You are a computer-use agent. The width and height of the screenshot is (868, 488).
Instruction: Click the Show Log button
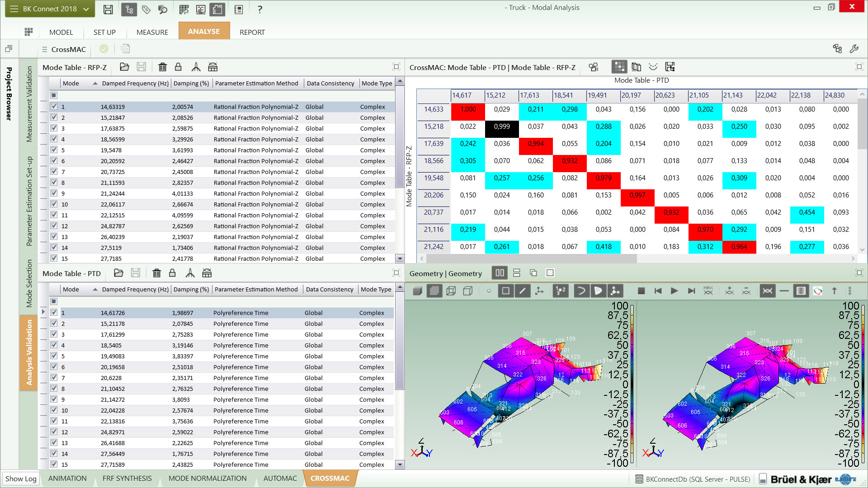[20, 478]
